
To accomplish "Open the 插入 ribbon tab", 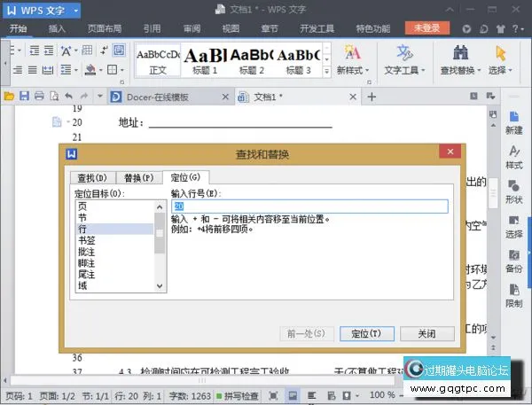I will pos(57,28).
